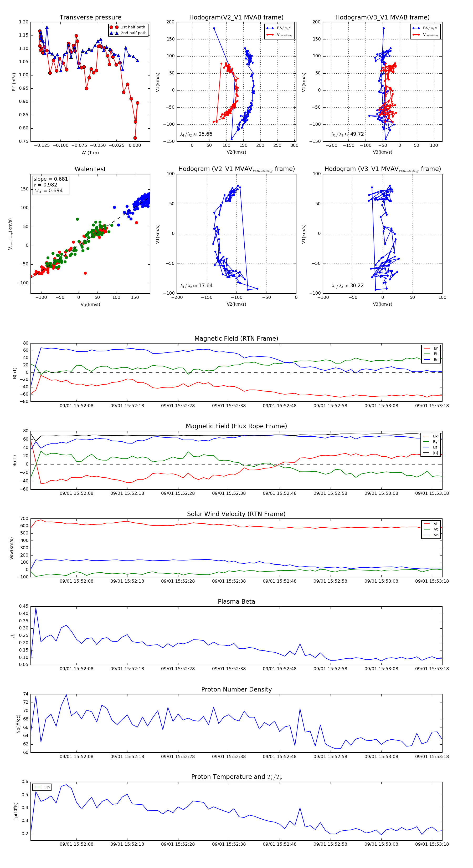Click the 'A' (T·m)' x-axis label
The width and height of the screenshot is (473, 868).
(x=90, y=153)
